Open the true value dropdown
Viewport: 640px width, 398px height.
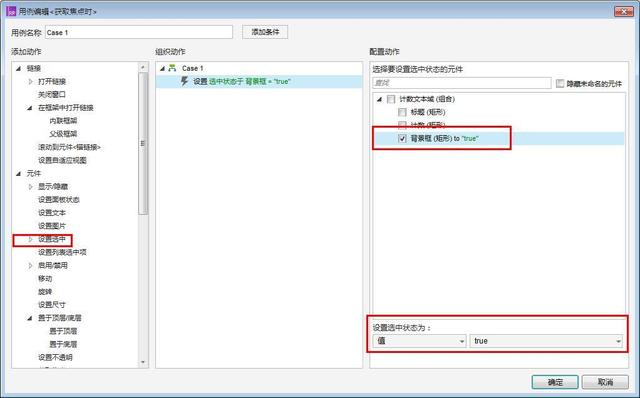(547, 341)
